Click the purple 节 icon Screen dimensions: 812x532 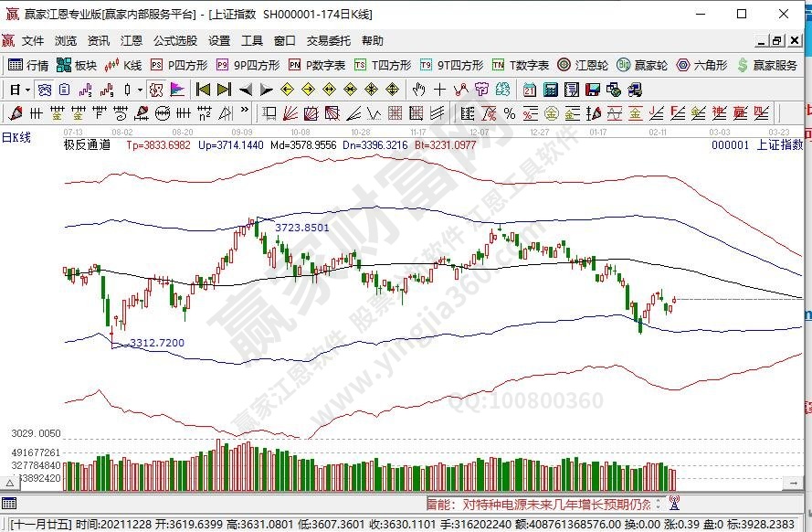(x=481, y=90)
